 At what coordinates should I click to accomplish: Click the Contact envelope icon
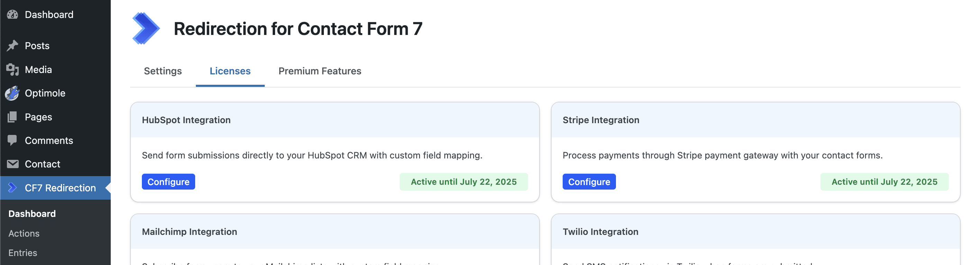point(12,164)
